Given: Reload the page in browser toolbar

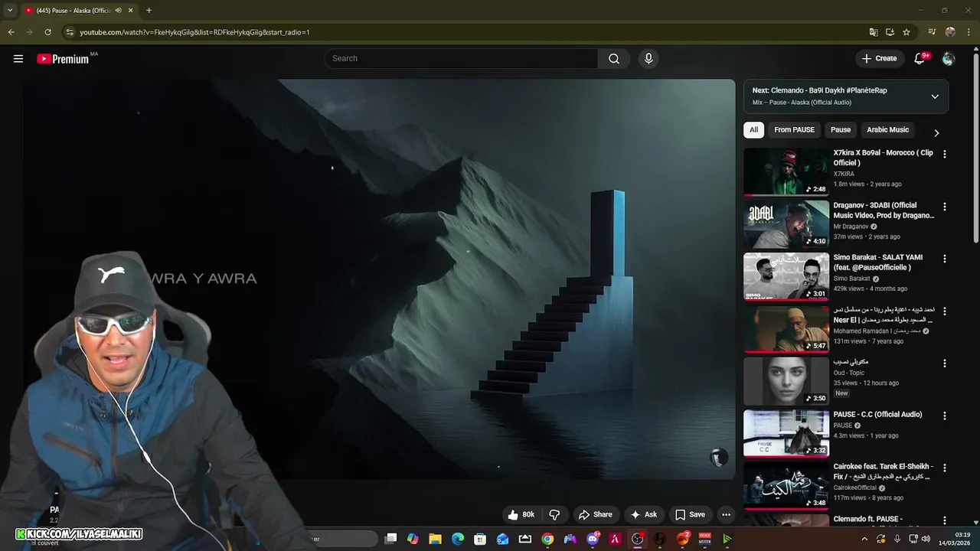Looking at the screenshot, I should tap(47, 32).
